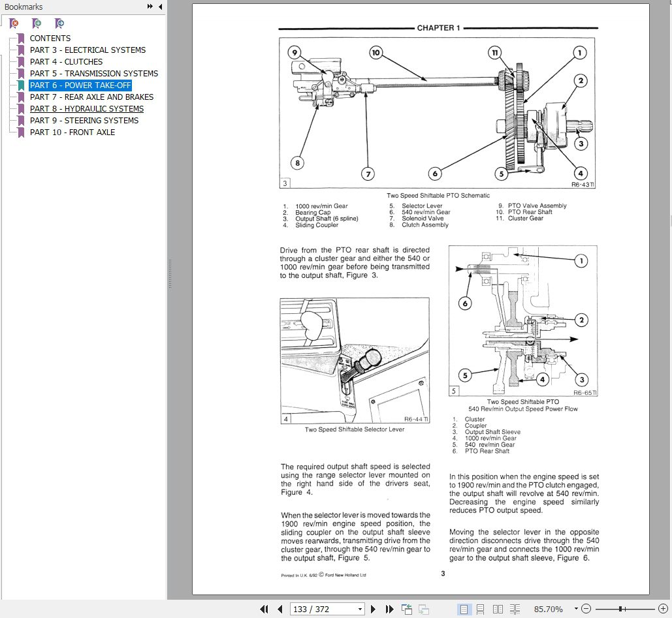This screenshot has height=618, width=672.
Task: Click the zoom out minus icon
Action: pos(586,609)
